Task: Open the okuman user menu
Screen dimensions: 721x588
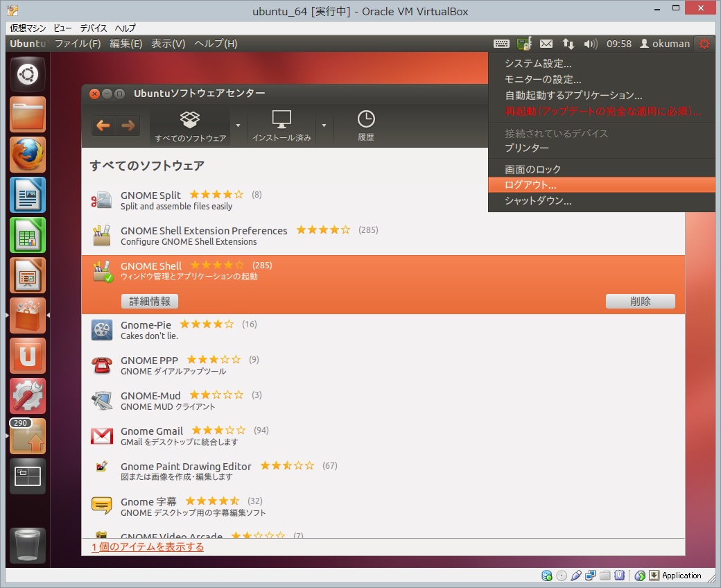Action: [665, 44]
